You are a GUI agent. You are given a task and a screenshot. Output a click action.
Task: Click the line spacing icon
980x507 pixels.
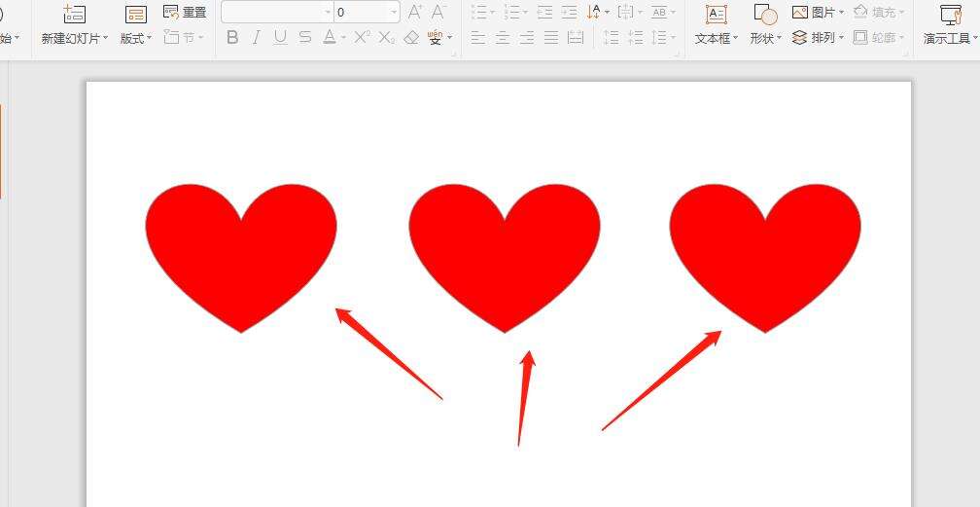click(658, 38)
